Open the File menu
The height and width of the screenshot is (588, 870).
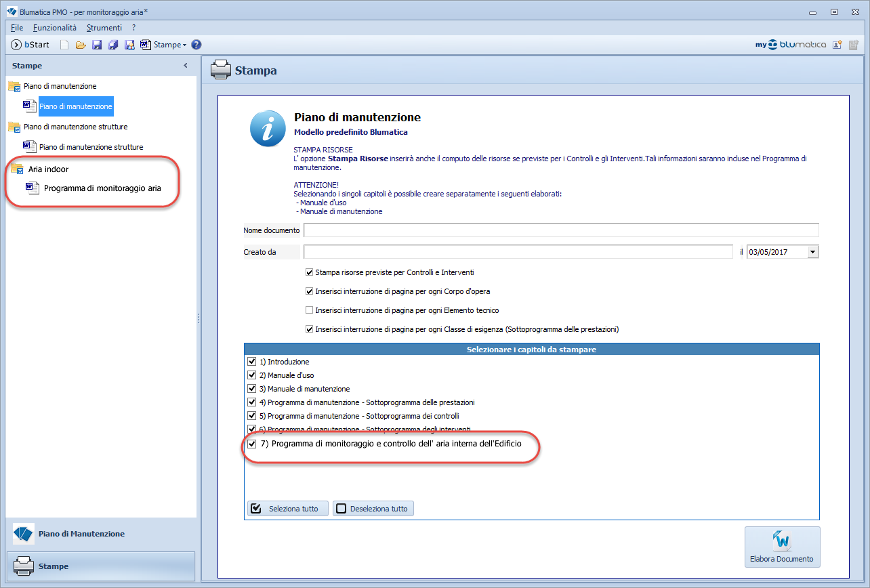(17, 28)
